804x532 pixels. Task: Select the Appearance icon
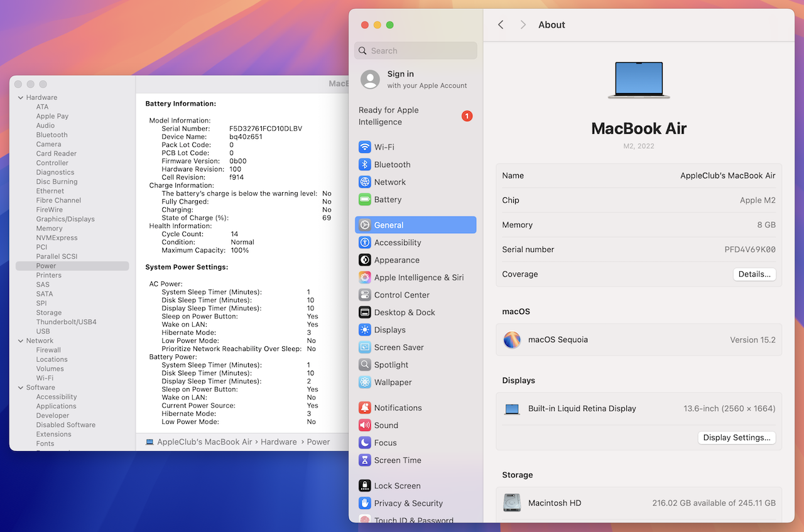click(365, 260)
